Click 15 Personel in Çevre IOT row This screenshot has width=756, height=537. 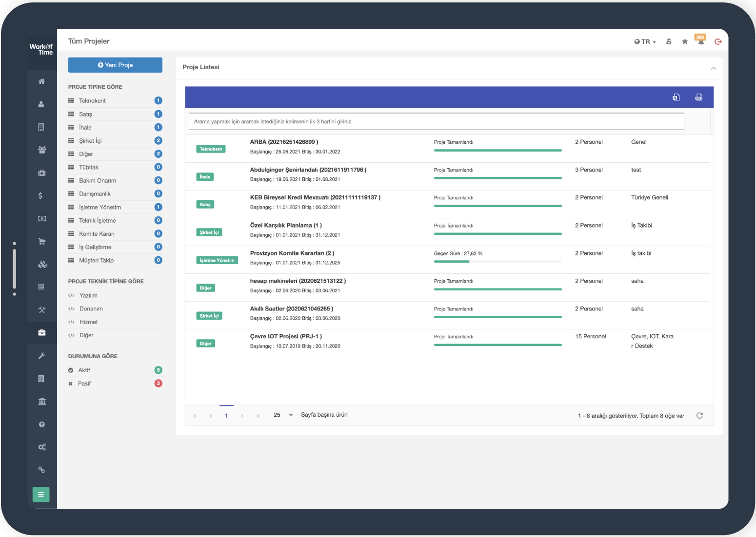pyautogui.click(x=591, y=336)
